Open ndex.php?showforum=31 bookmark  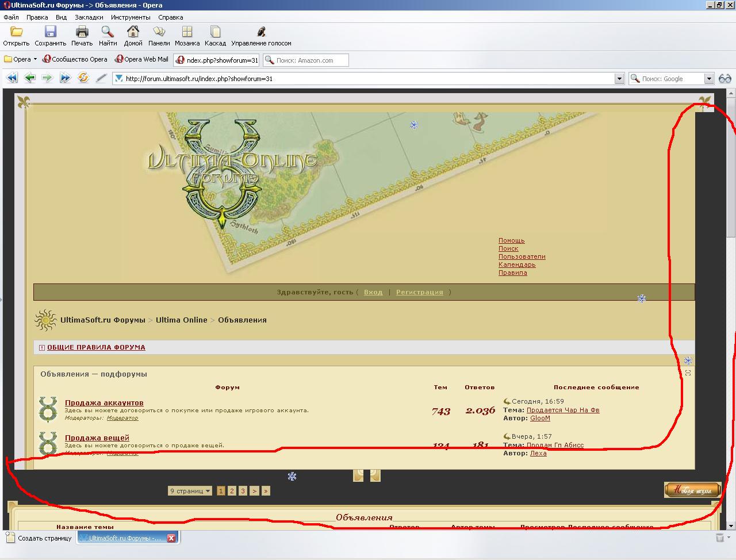pos(217,60)
